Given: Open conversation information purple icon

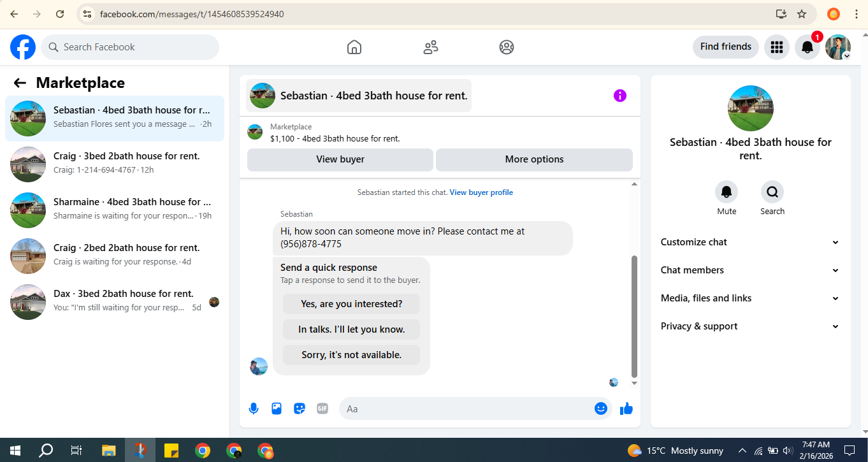Looking at the screenshot, I should tap(620, 96).
